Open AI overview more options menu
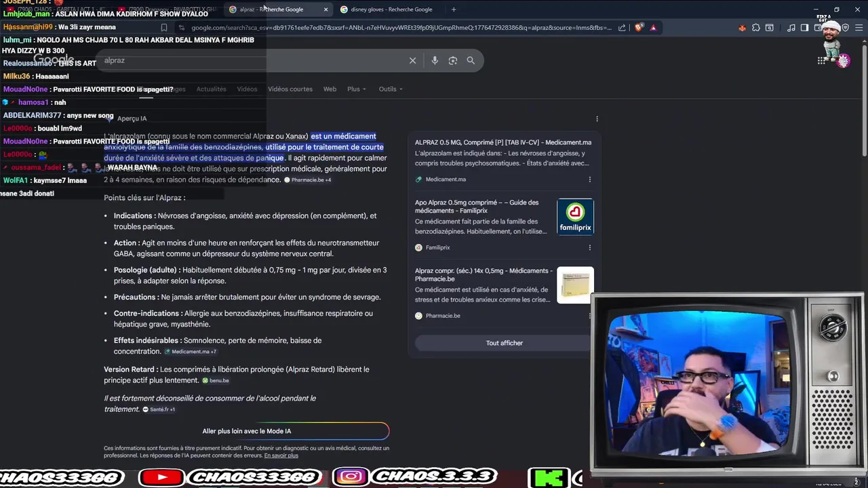This screenshot has width=868, height=488. (597, 119)
